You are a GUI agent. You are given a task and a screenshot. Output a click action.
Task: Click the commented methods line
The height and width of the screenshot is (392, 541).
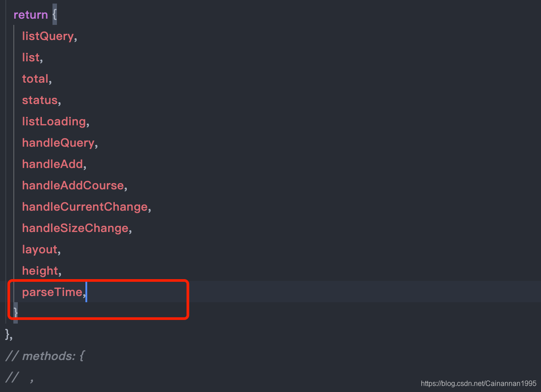coord(44,356)
